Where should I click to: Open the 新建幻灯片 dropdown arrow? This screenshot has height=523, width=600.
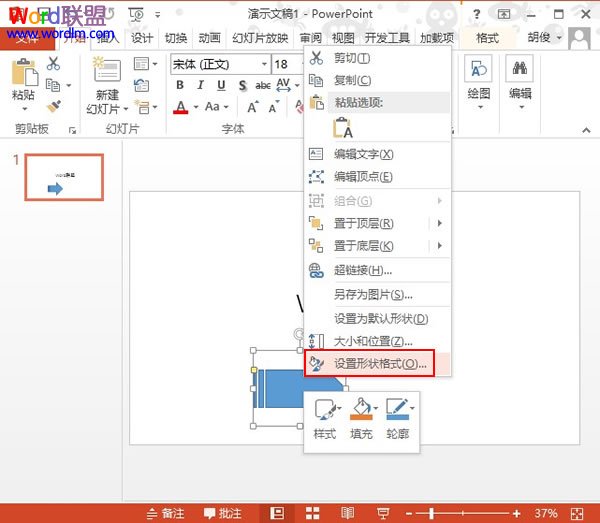(126, 109)
